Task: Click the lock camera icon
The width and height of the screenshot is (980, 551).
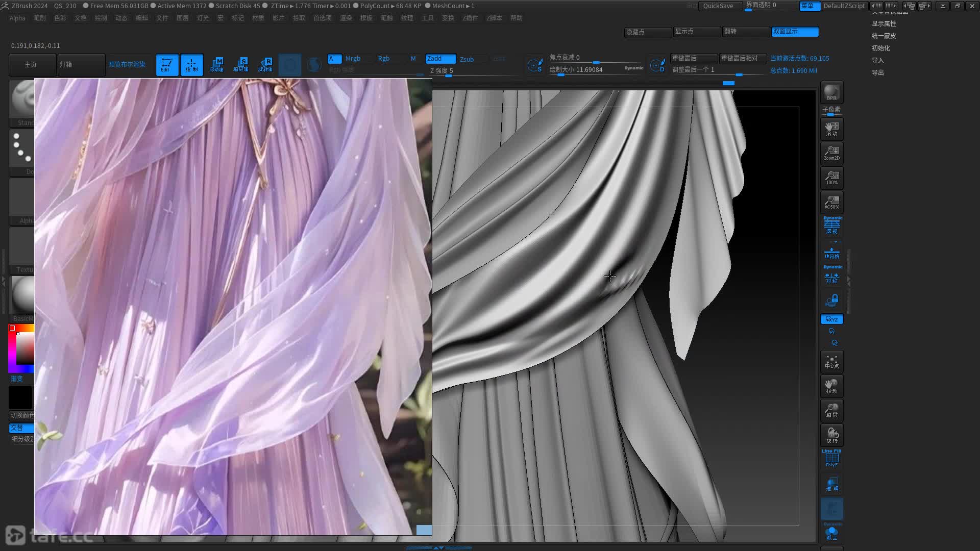Action: tap(831, 300)
